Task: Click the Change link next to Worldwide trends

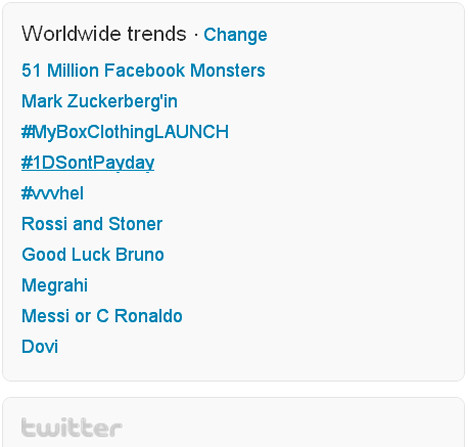Action: [235, 35]
